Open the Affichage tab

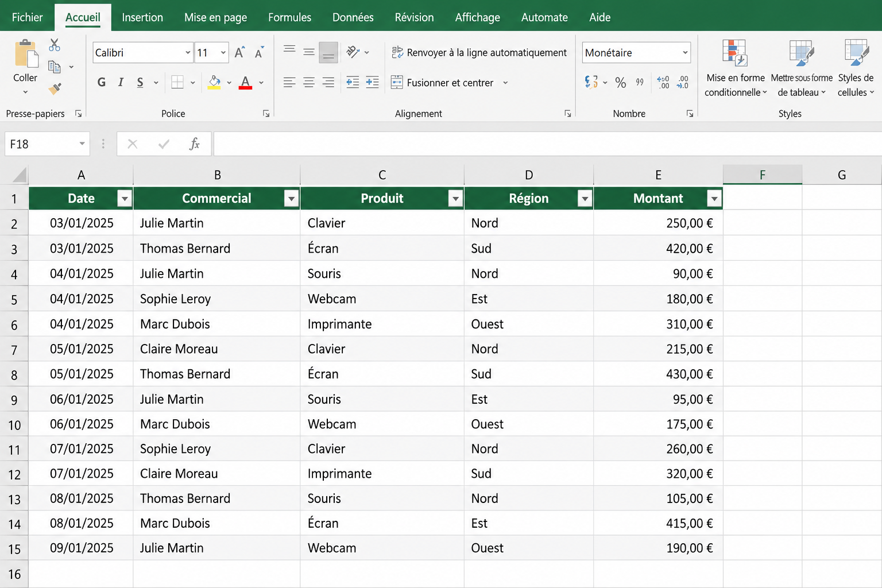pos(478,17)
